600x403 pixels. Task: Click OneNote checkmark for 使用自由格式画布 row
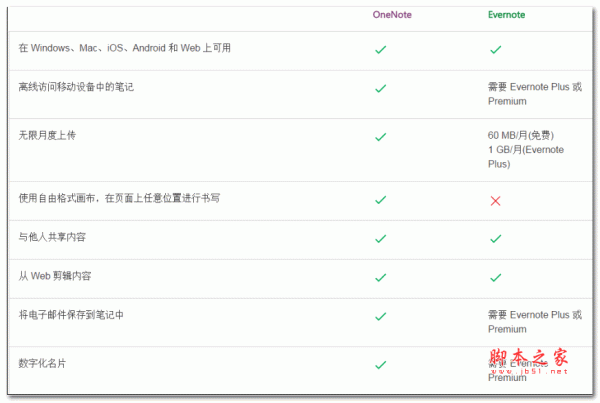(381, 200)
